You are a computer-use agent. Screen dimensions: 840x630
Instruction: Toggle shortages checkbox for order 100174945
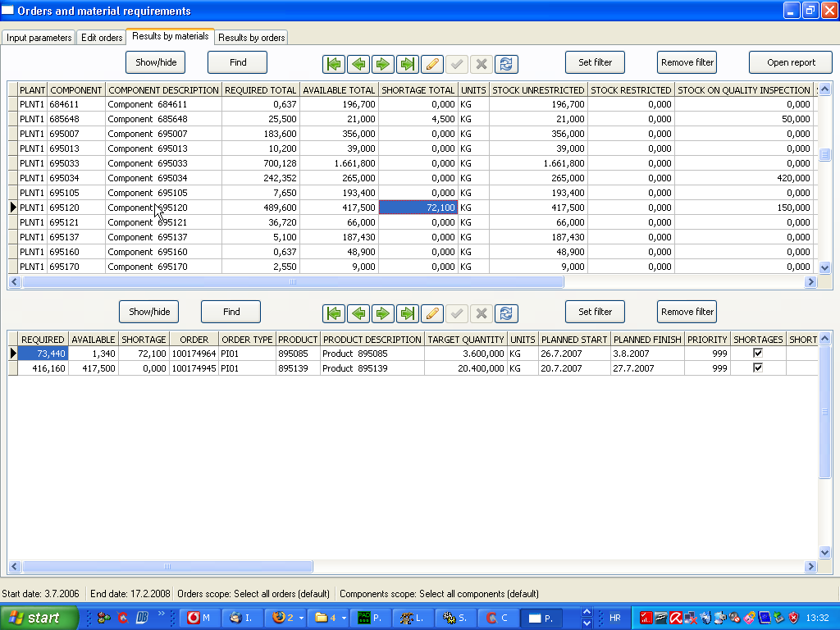coord(758,368)
